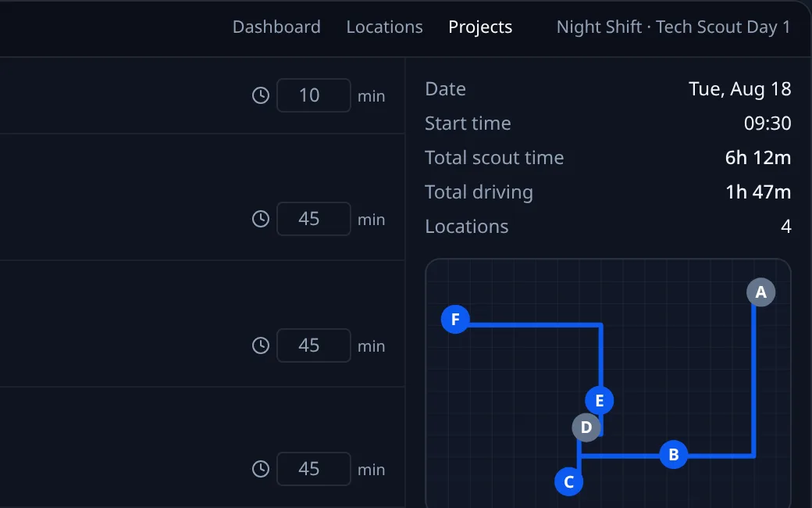
Task: Click the total scout time "6h 12m"
Action: coord(758,158)
